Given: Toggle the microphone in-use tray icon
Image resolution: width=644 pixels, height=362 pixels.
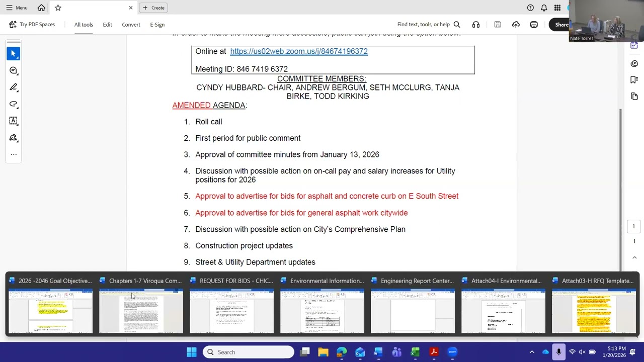Looking at the screenshot, I should (558, 352).
